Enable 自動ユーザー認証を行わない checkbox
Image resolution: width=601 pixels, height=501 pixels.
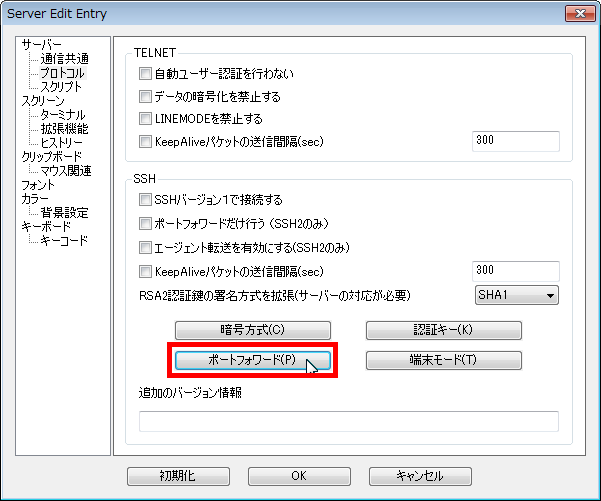pyautogui.click(x=145, y=73)
